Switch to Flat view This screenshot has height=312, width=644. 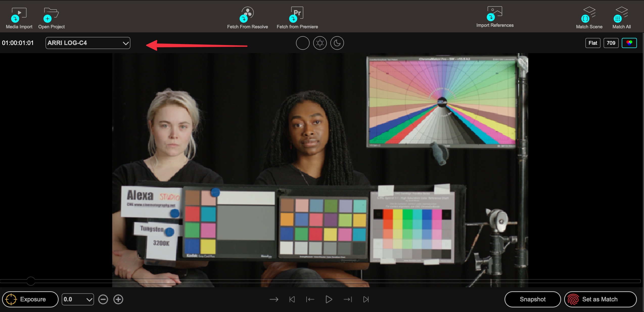point(592,43)
